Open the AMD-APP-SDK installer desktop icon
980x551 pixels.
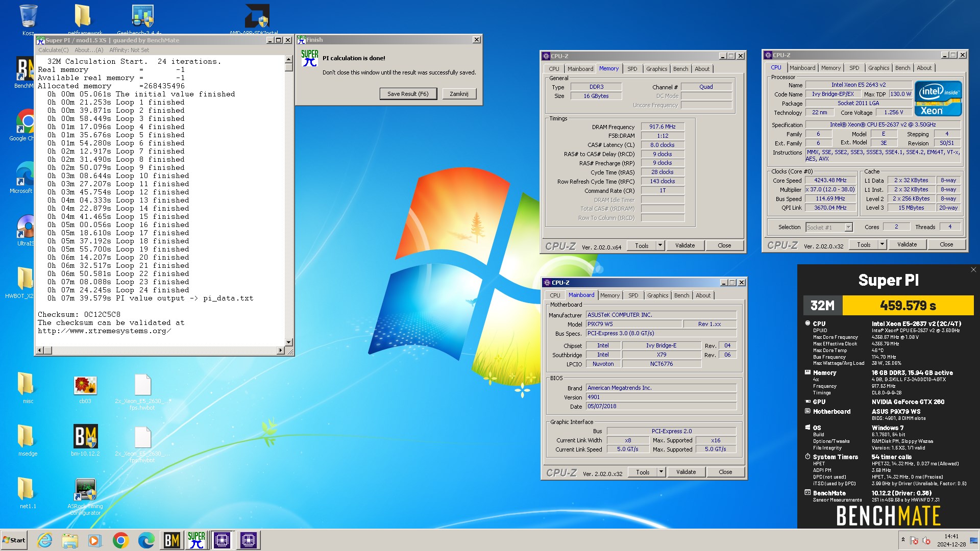point(257,17)
